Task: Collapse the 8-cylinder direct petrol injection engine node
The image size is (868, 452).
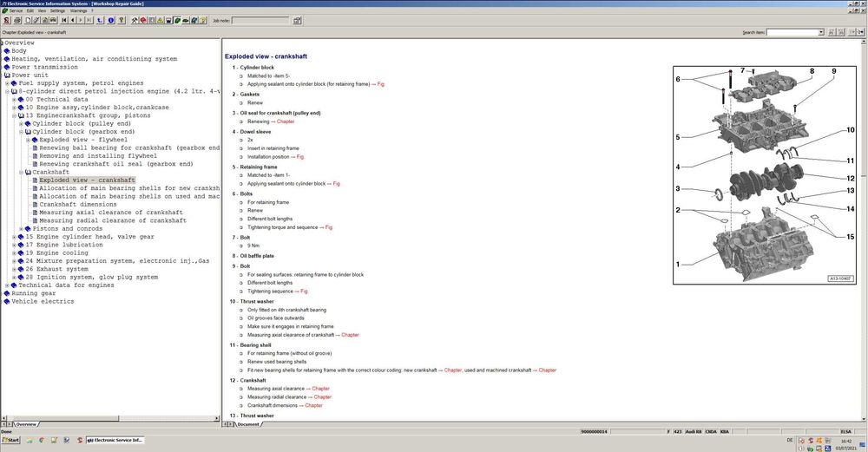Action: click(7, 91)
